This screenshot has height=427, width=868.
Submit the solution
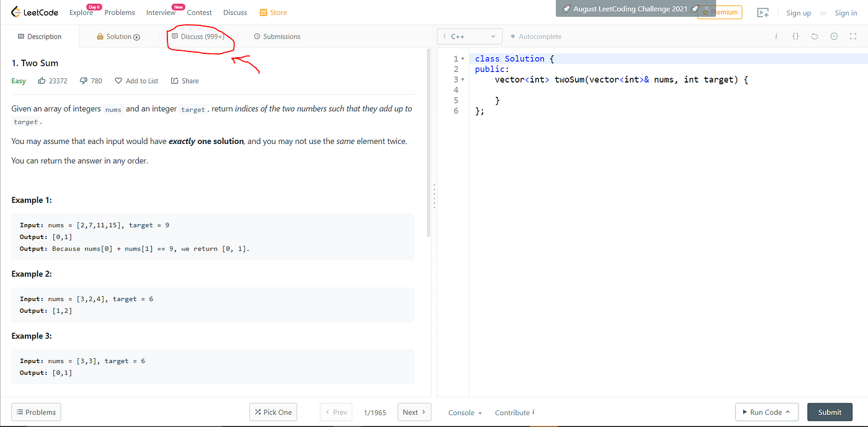(x=830, y=411)
